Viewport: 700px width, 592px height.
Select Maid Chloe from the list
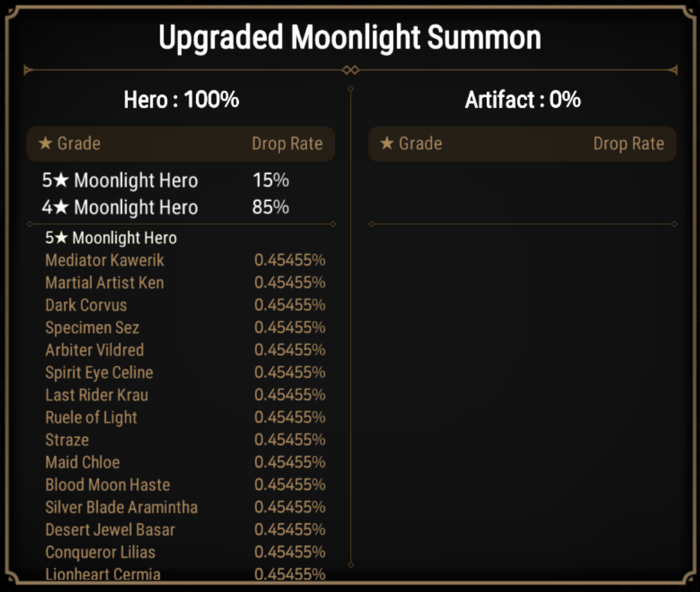tap(83, 462)
